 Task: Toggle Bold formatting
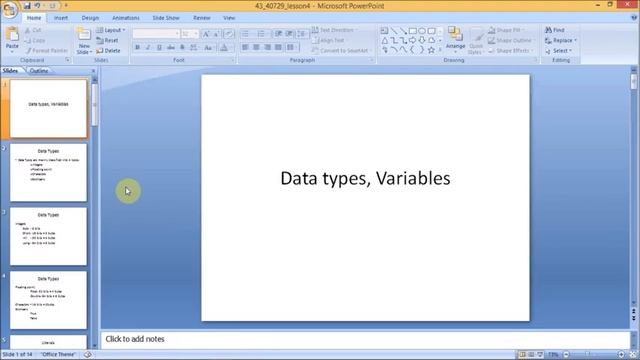[138, 48]
